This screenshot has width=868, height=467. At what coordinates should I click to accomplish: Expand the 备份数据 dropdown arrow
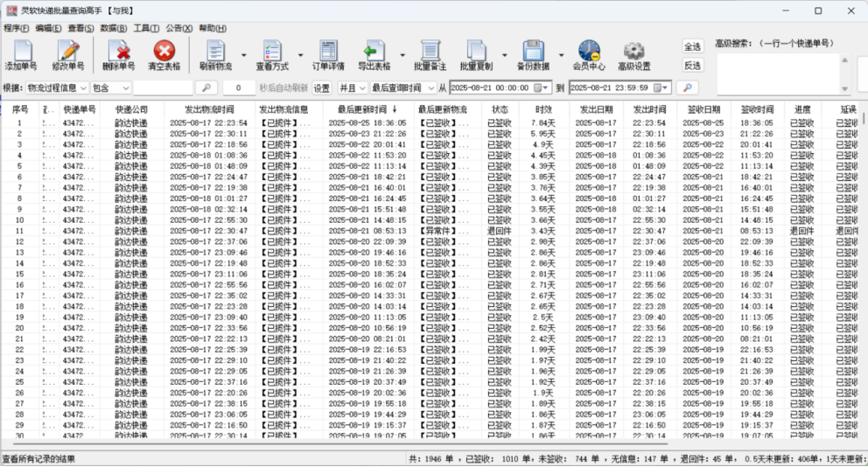[561, 55]
